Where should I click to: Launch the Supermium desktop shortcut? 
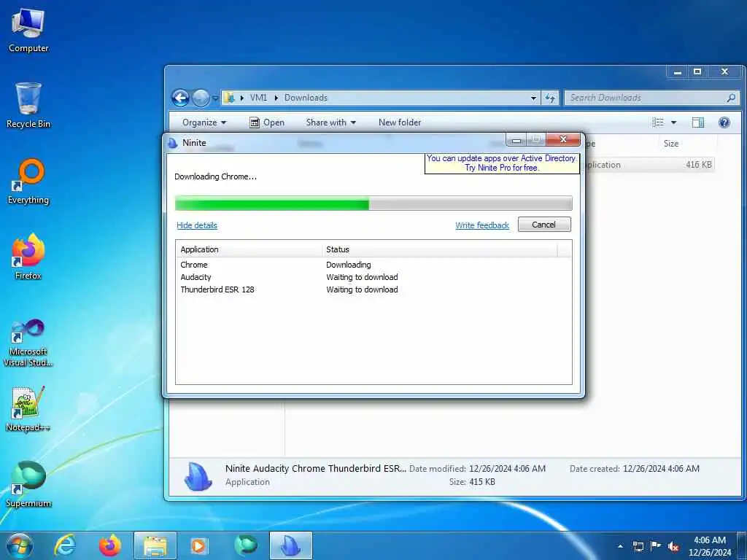28,484
